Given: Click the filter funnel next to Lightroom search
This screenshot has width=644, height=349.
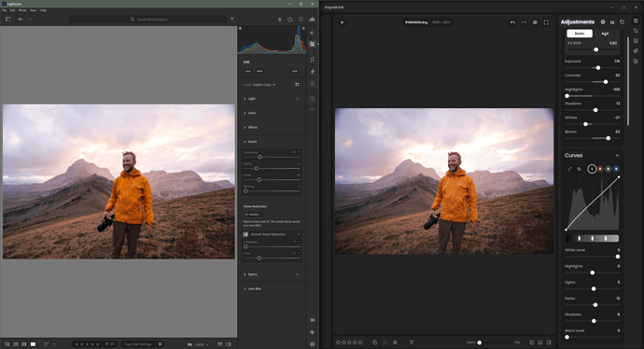Looking at the screenshot, I should 232,20.
